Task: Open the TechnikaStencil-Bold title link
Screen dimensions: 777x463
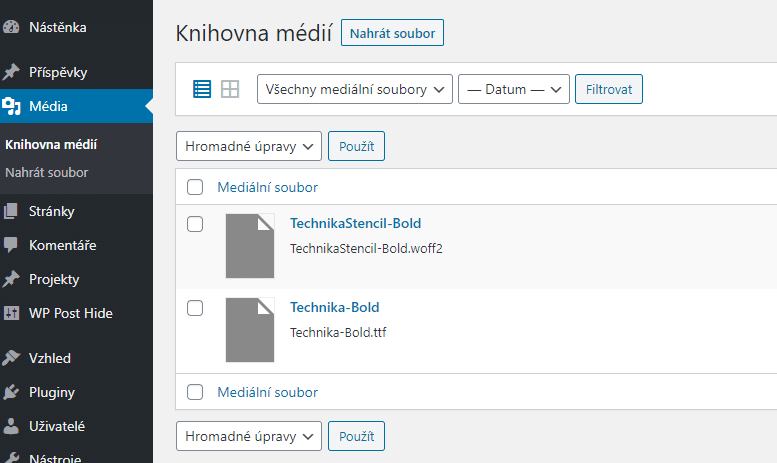Action: coord(356,223)
